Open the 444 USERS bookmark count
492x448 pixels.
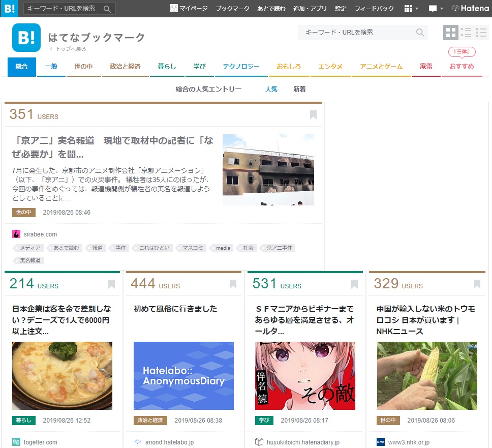(x=156, y=283)
